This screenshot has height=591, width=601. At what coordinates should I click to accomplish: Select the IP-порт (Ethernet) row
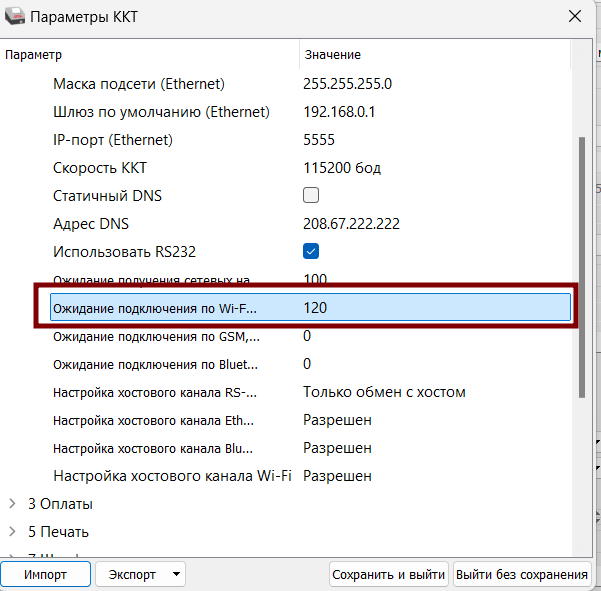point(113,140)
